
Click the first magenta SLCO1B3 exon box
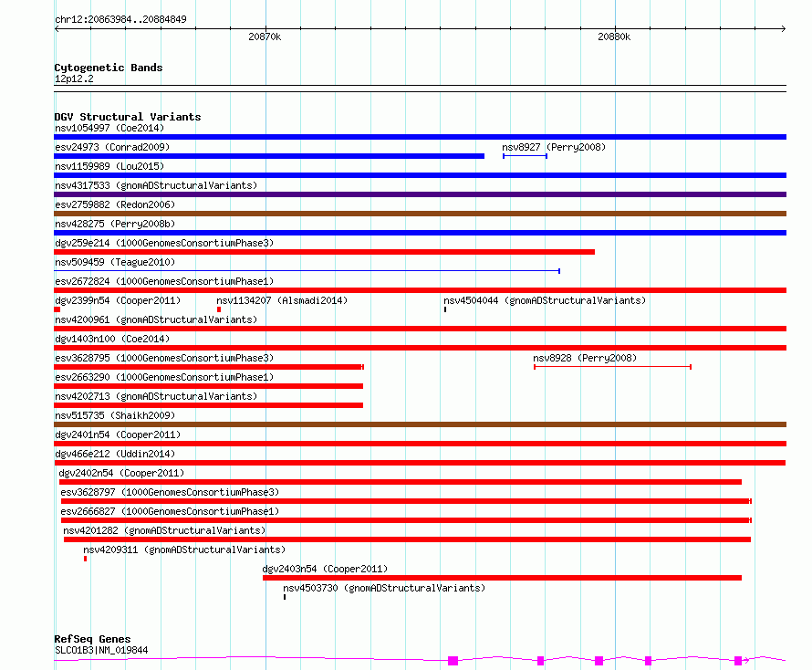pyautogui.click(x=453, y=661)
